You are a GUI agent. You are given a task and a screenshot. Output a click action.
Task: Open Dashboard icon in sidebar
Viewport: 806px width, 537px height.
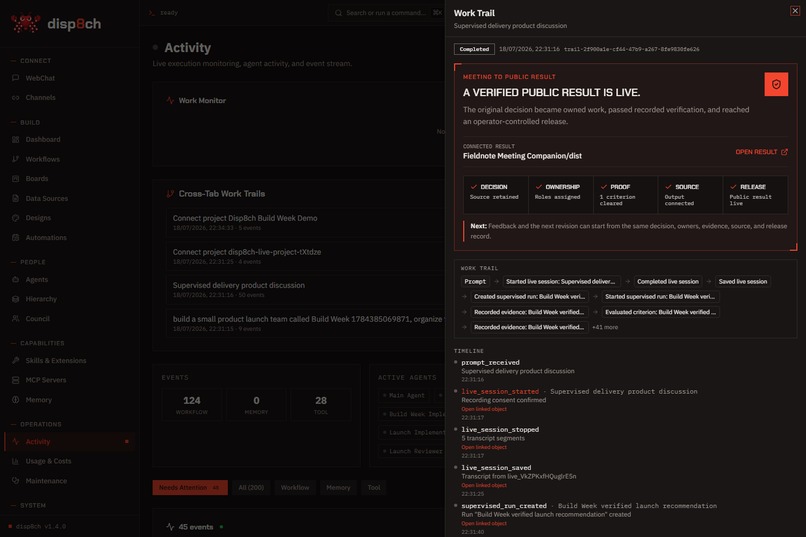coord(15,140)
